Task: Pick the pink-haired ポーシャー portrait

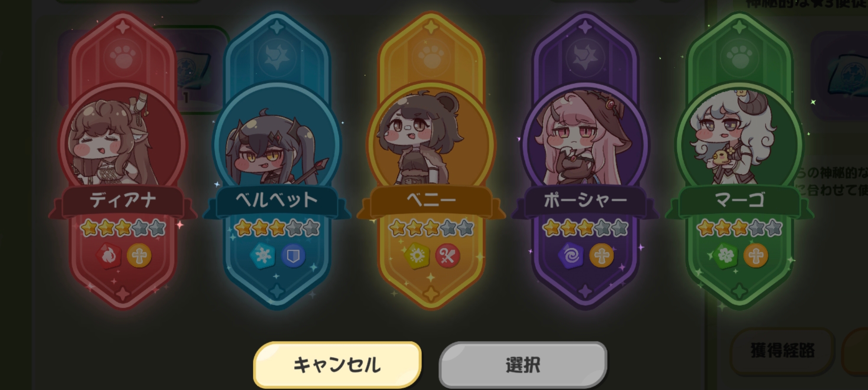Action: click(585, 141)
